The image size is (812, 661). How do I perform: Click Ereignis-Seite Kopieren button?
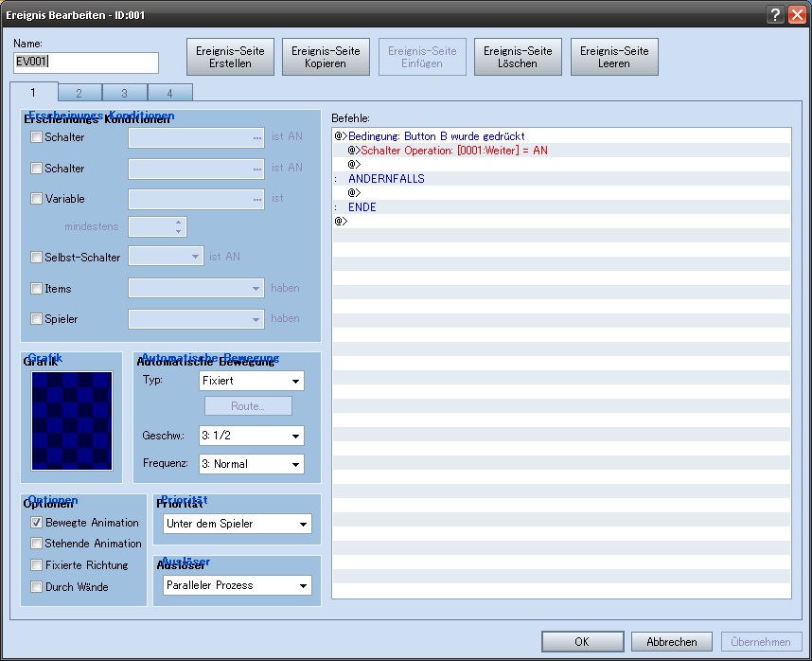tap(326, 57)
